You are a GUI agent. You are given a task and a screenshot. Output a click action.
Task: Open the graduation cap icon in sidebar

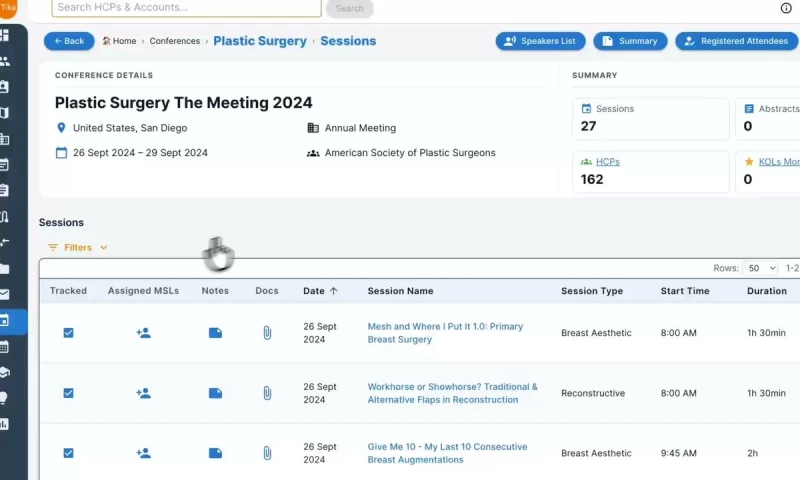(5, 372)
